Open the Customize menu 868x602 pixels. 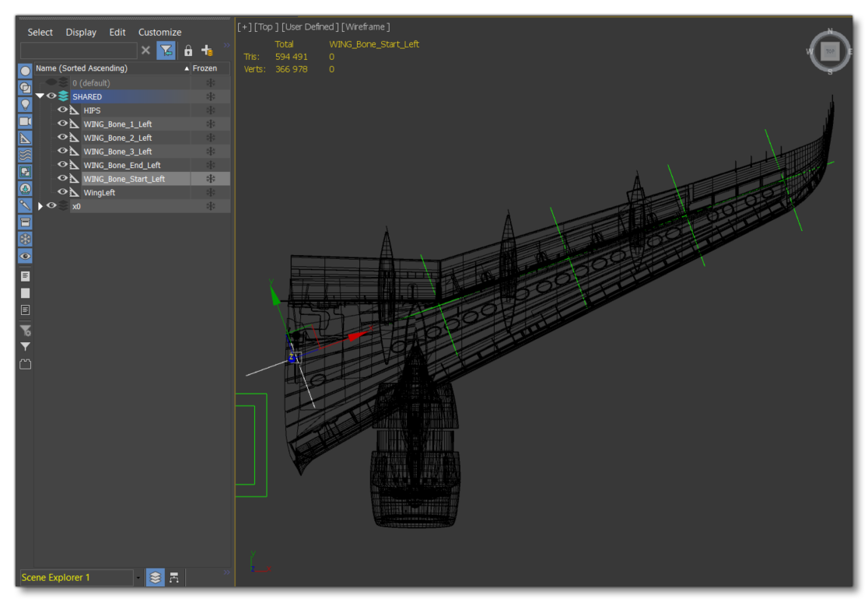(159, 32)
